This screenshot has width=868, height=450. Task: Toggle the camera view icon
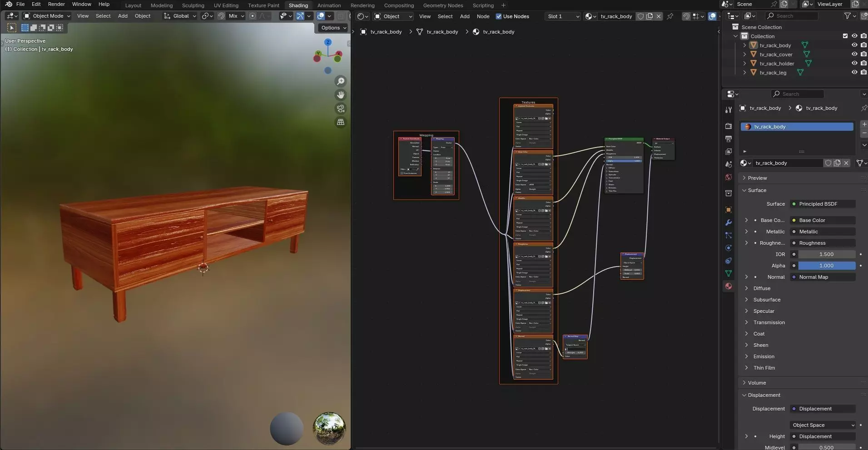click(340, 109)
